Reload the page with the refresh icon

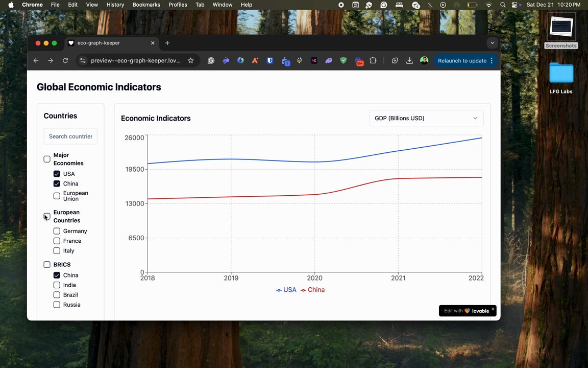coord(65,60)
